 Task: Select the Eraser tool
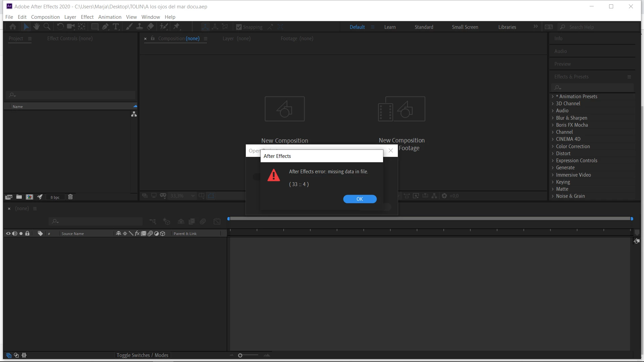[x=151, y=27]
